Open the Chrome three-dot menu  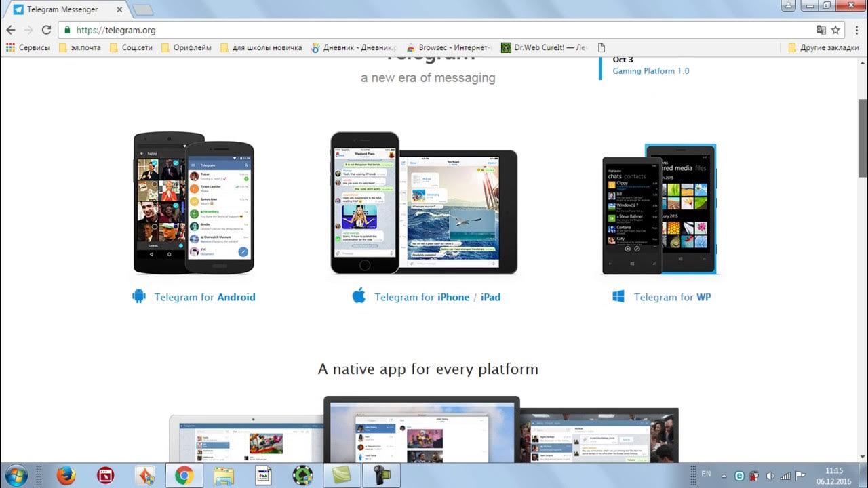856,30
